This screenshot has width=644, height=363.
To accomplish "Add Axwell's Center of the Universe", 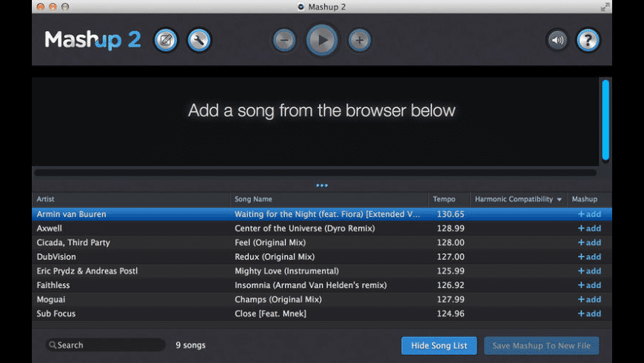I will (x=589, y=228).
